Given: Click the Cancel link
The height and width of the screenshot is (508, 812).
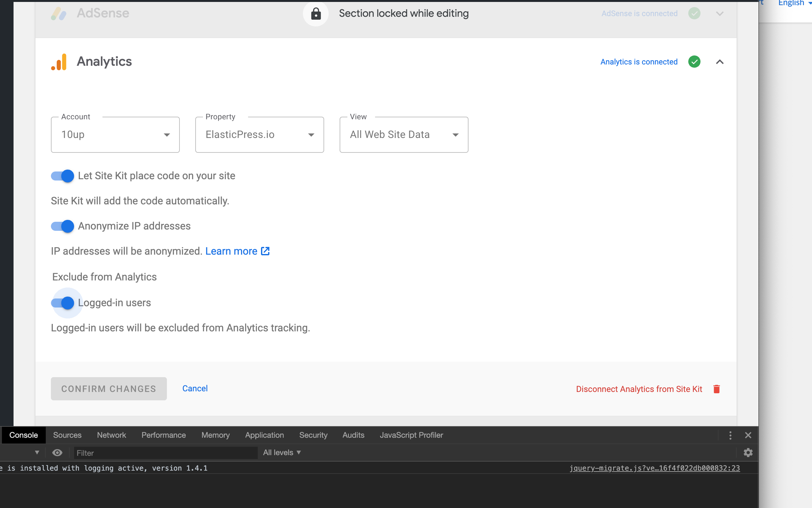Looking at the screenshot, I should tap(195, 388).
